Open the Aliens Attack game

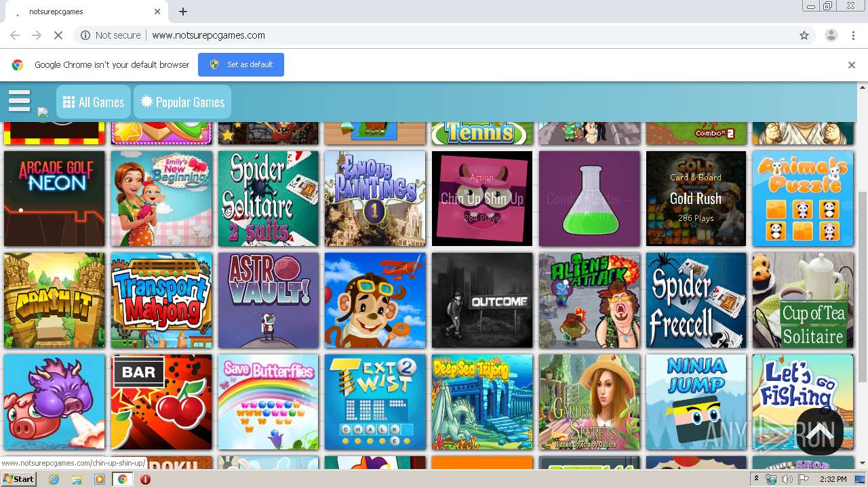pyautogui.click(x=589, y=300)
